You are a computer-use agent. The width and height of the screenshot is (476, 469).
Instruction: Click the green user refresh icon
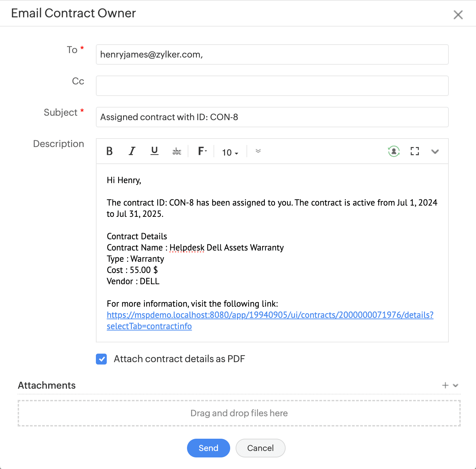click(x=394, y=151)
